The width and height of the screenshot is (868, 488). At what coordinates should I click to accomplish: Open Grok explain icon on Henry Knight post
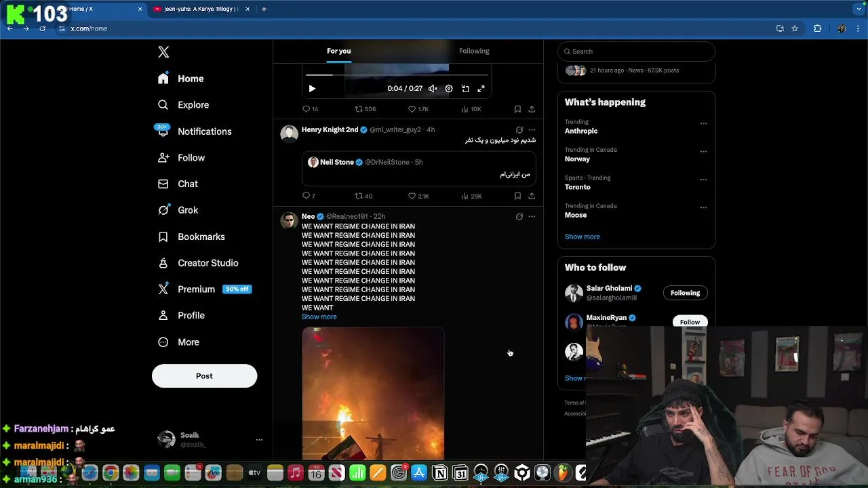tap(519, 129)
